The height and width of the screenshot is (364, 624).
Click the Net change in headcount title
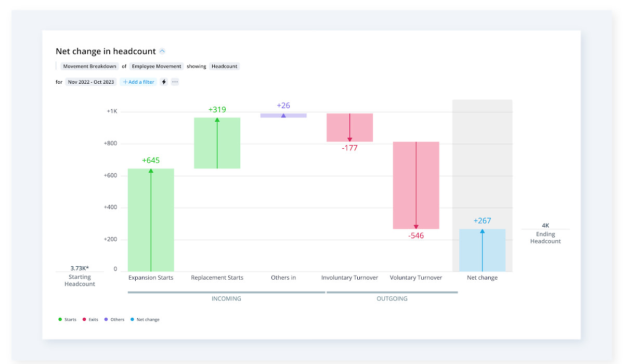pos(106,51)
